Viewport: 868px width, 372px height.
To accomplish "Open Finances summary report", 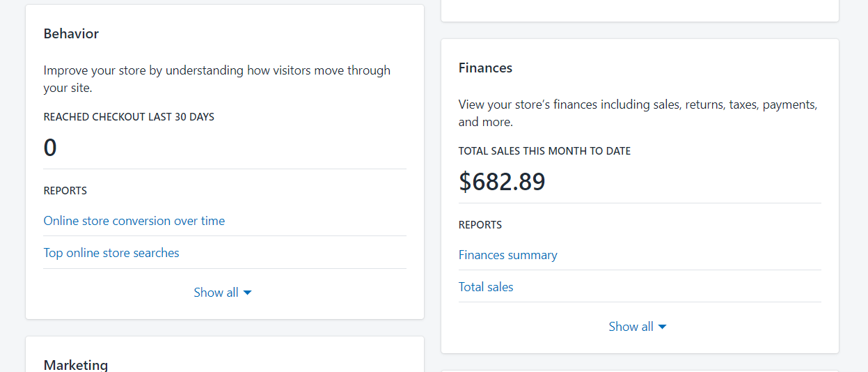I will (508, 255).
